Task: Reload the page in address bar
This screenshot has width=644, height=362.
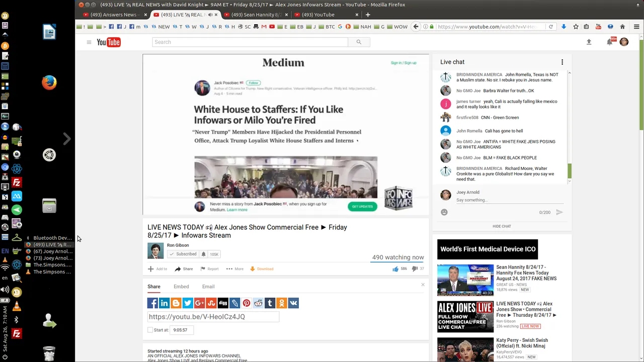Action: (x=551, y=27)
